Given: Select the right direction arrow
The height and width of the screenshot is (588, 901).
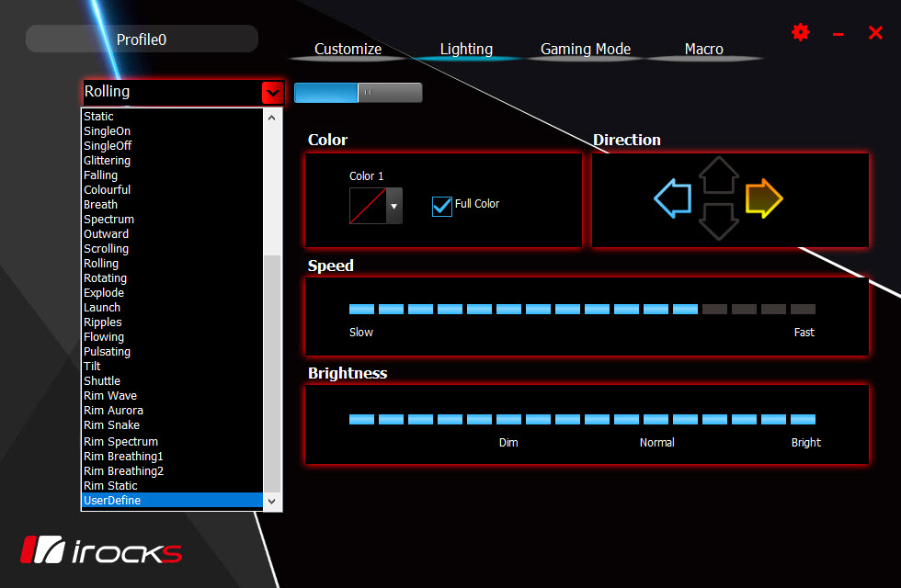Looking at the screenshot, I should tap(764, 198).
